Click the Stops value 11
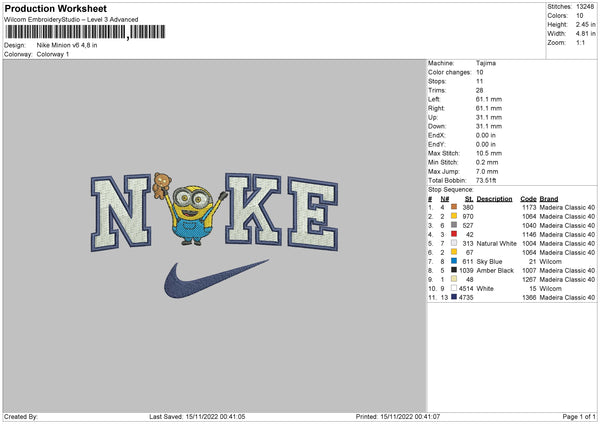Screen dimensions: 600x424 [x=479, y=81]
